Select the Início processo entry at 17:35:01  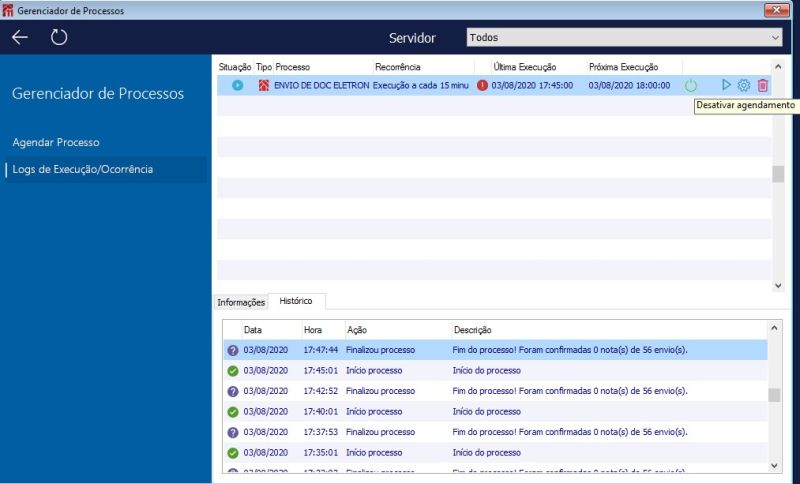[x=495, y=452]
